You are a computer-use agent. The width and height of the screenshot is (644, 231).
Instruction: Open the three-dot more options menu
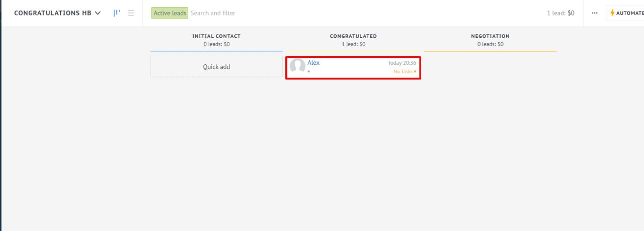[595, 13]
